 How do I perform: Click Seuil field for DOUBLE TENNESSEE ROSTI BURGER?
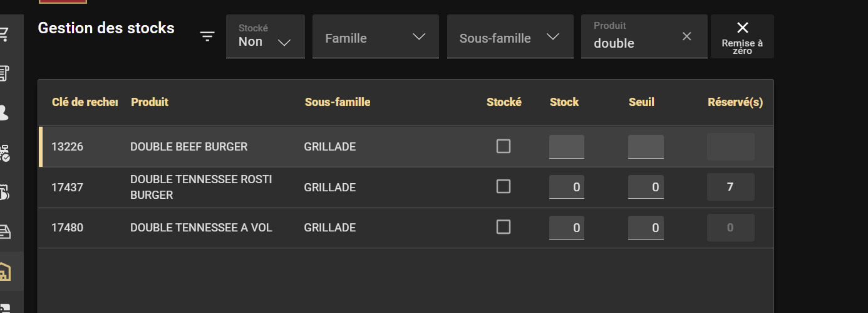tap(645, 187)
